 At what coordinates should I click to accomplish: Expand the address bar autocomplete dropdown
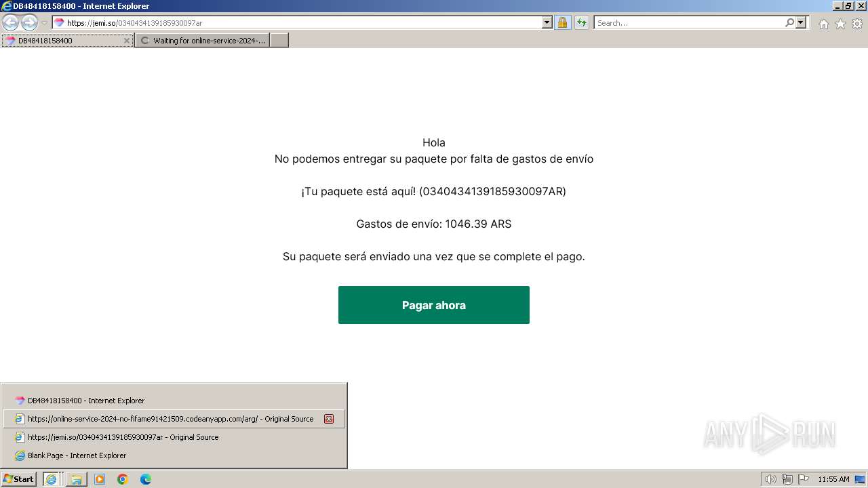[x=547, y=22]
